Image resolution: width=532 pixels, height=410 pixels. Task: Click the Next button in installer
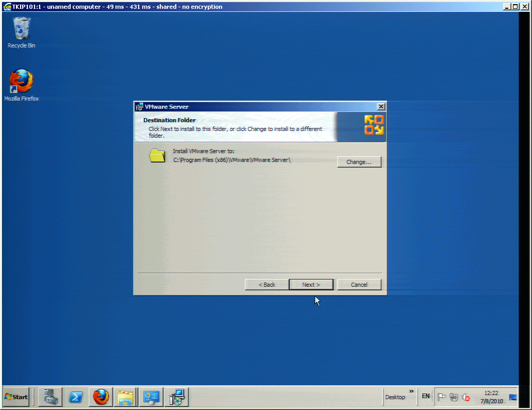(311, 284)
